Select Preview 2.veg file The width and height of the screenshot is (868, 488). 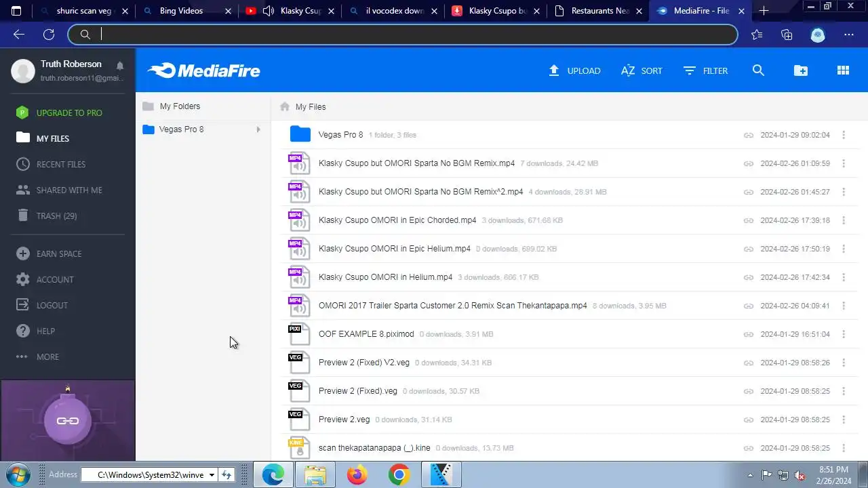click(344, 420)
